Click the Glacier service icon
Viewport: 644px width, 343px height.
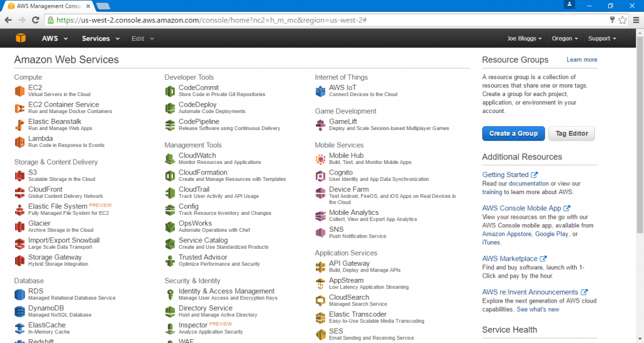point(19,227)
